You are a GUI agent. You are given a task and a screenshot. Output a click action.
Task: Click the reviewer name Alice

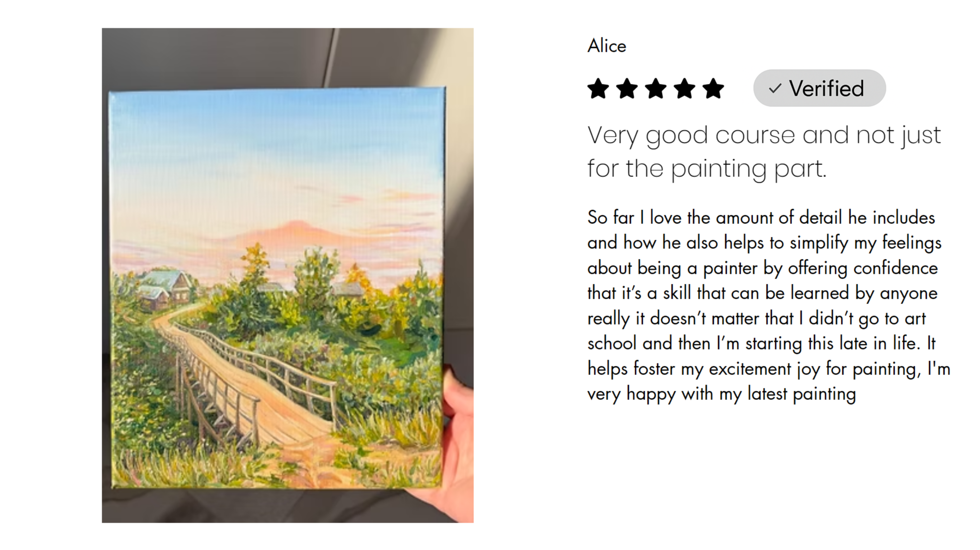pos(607,46)
